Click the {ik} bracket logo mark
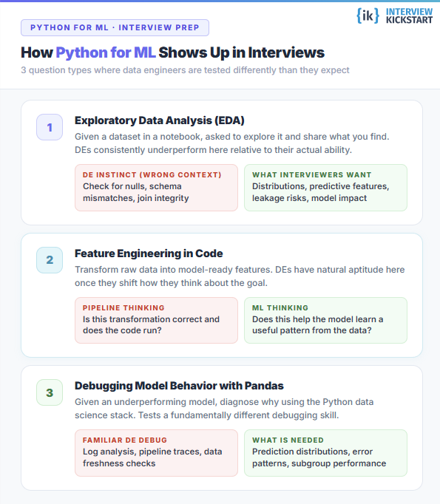 [x=368, y=16]
